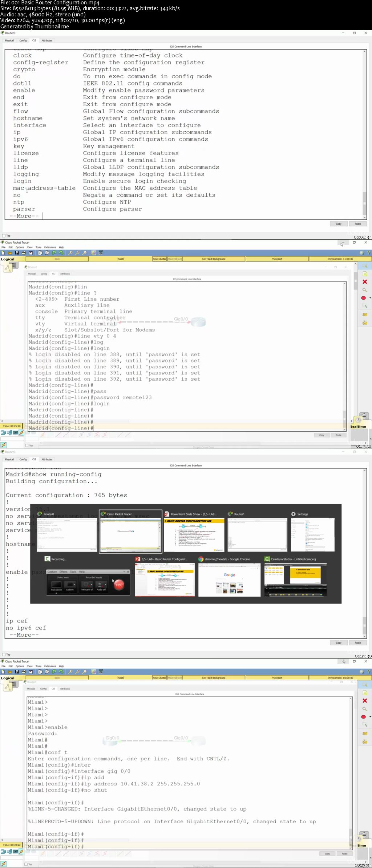Click Save icon in toolbar above Miami CLI
372x868 pixels.
17,672
